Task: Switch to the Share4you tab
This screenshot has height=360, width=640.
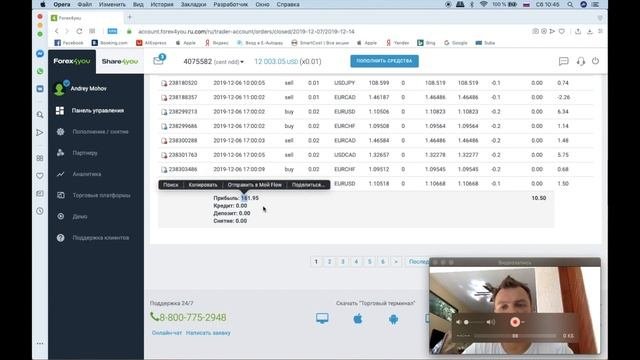Action: (120, 61)
